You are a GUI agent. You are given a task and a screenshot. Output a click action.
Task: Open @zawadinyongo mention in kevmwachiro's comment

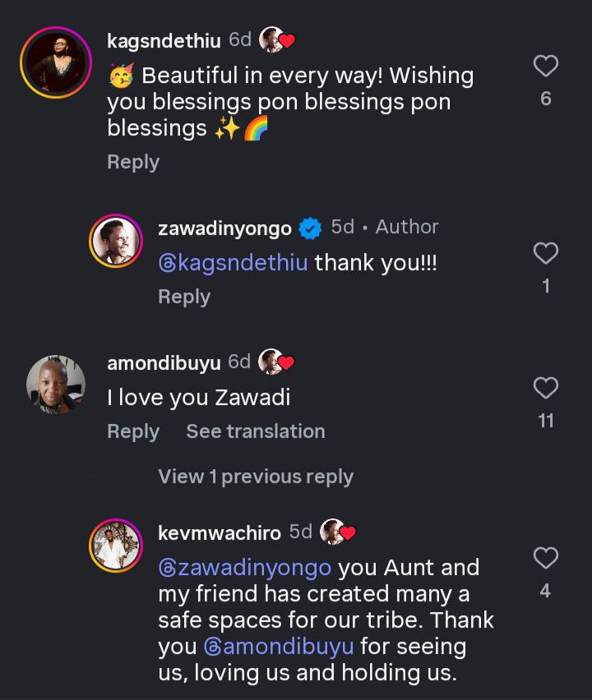click(244, 568)
